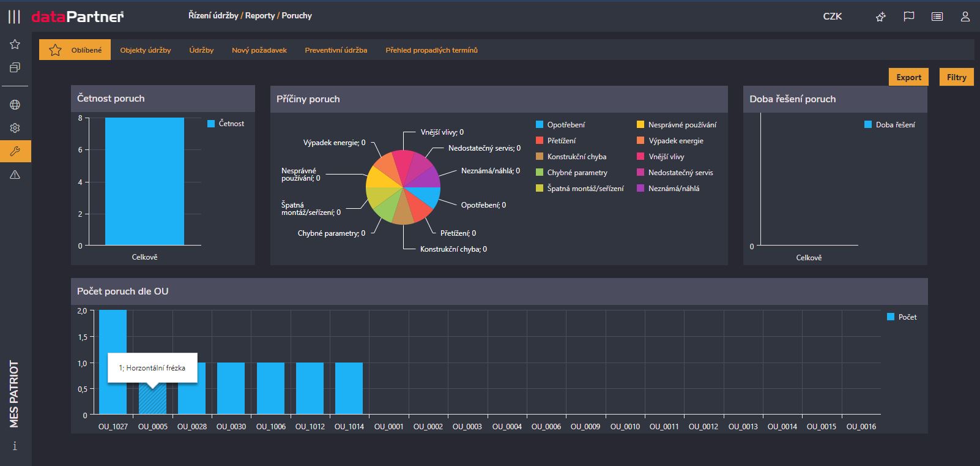Viewport: 980px width, 466px height.
Task: Switch to the Preventivní údržba tab
Action: point(336,50)
